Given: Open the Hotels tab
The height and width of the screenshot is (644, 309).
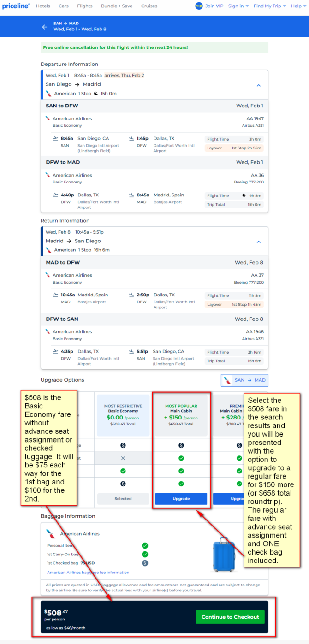Looking at the screenshot, I should pos(43,6).
